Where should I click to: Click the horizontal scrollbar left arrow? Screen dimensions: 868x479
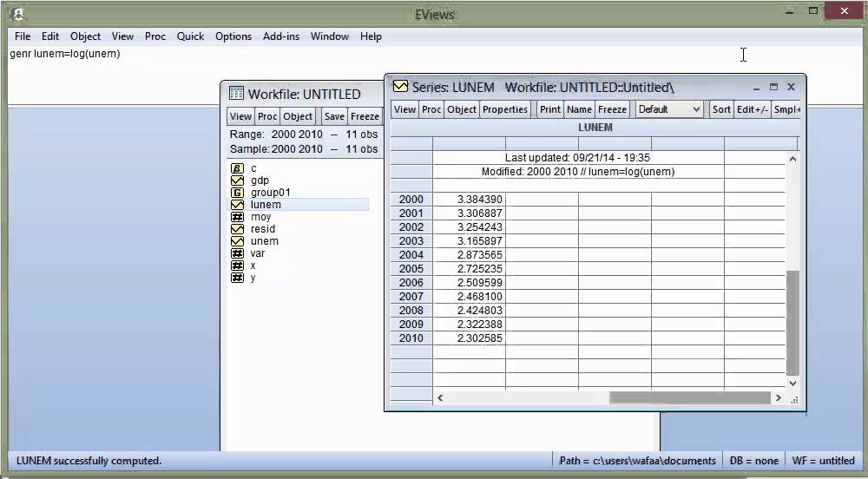point(441,397)
